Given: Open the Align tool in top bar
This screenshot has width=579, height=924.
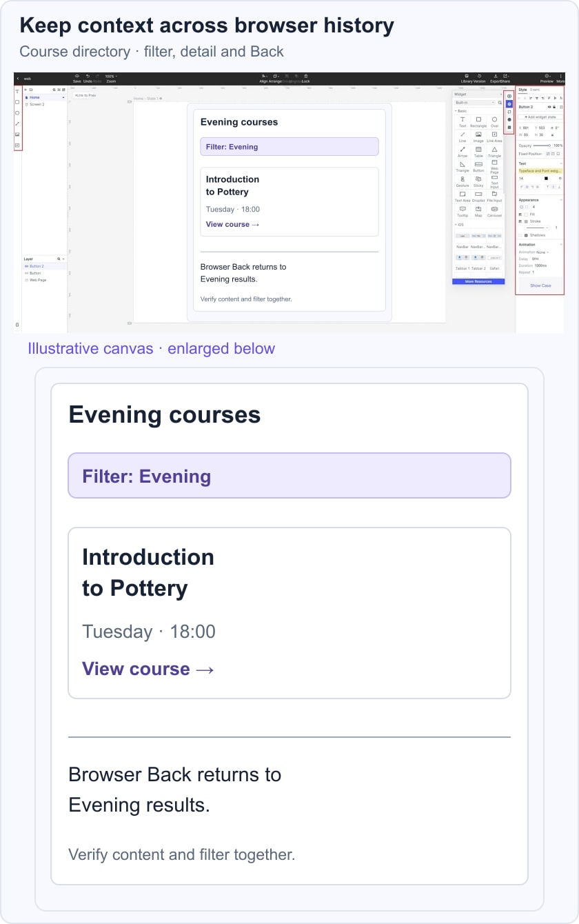Looking at the screenshot, I should (x=263, y=78).
